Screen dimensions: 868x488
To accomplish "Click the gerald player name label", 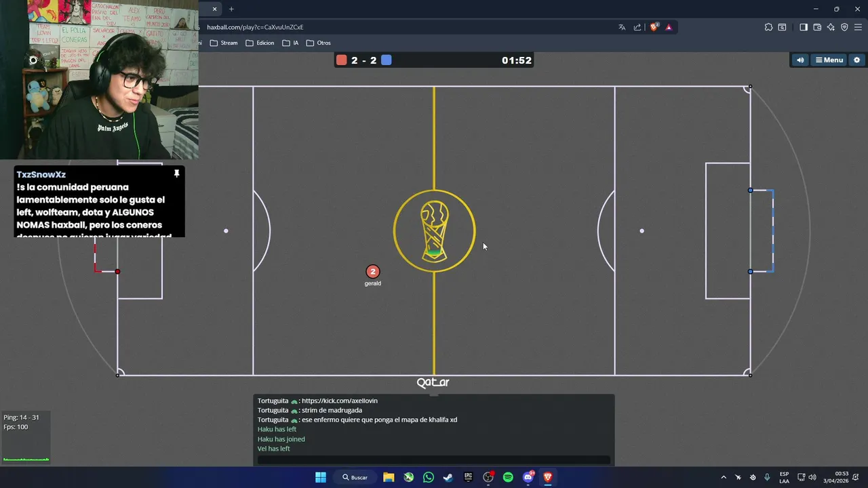I will 372,283.
